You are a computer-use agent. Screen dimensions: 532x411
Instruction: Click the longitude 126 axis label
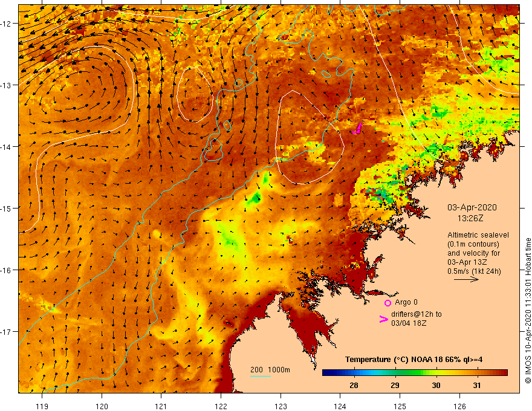pyautogui.click(x=459, y=406)
